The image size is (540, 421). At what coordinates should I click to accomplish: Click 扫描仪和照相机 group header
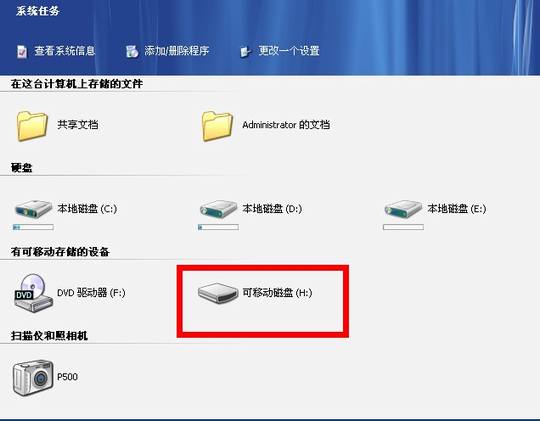coord(49,336)
